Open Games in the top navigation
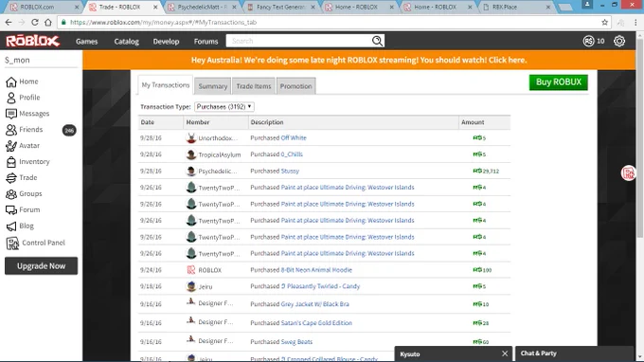 click(x=87, y=41)
